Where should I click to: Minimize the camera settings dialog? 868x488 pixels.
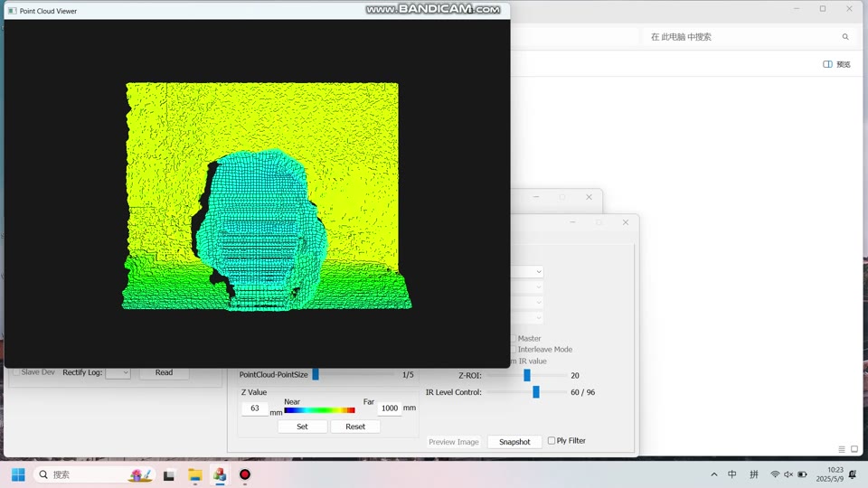click(572, 222)
